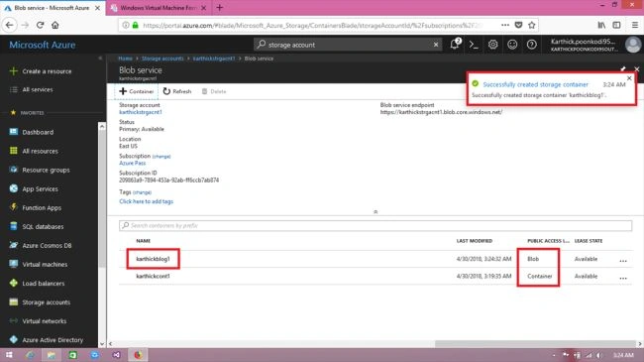Open context menu for karthickcont1 row

click(623, 278)
